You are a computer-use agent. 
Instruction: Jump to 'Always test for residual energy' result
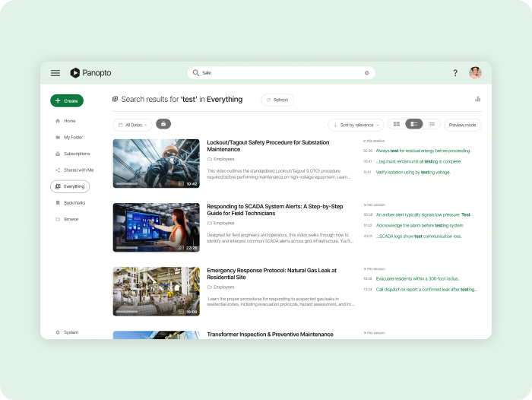(423, 151)
